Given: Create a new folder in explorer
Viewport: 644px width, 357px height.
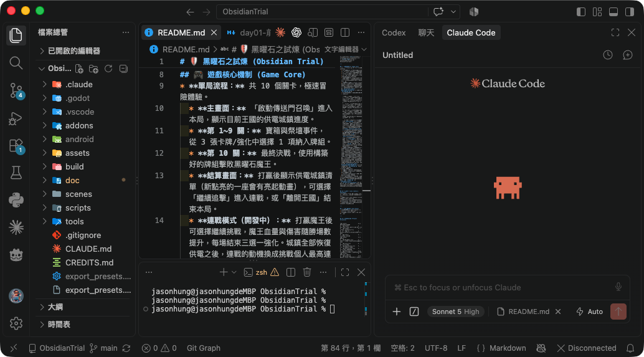Looking at the screenshot, I should [x=93, y=69].
